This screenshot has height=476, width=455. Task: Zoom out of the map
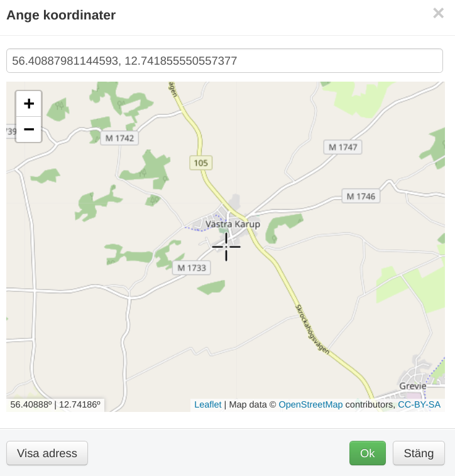point(28,130)
